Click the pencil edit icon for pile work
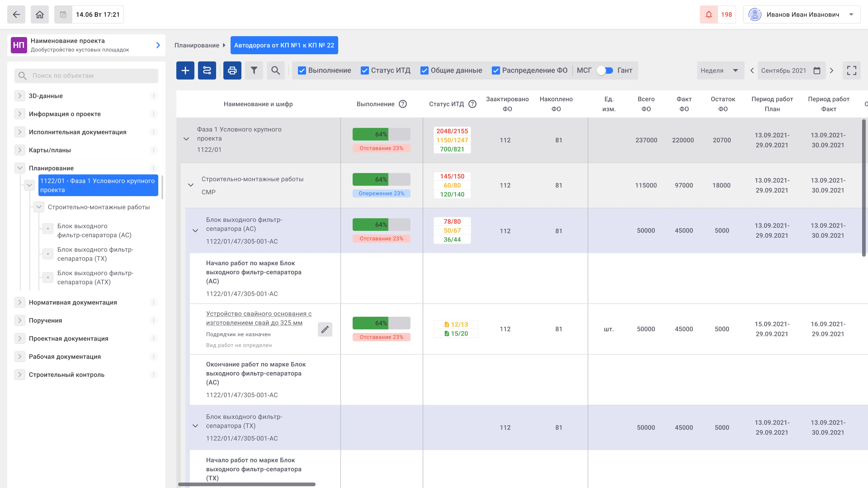This screenshot has height=488, width=868. point(325,329)
